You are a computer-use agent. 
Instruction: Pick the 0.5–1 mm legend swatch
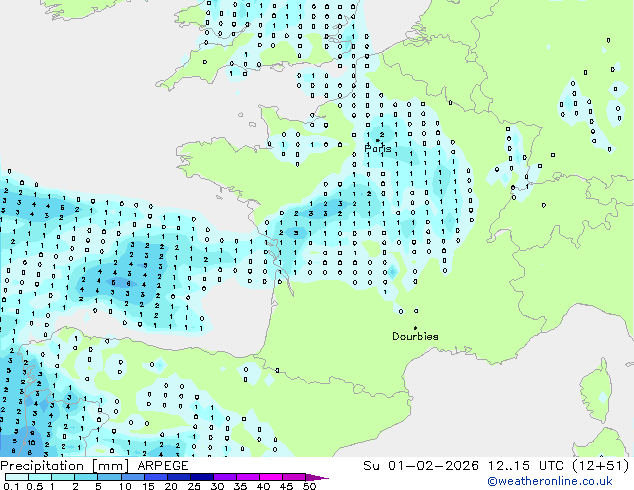click(x=40, y=477)
